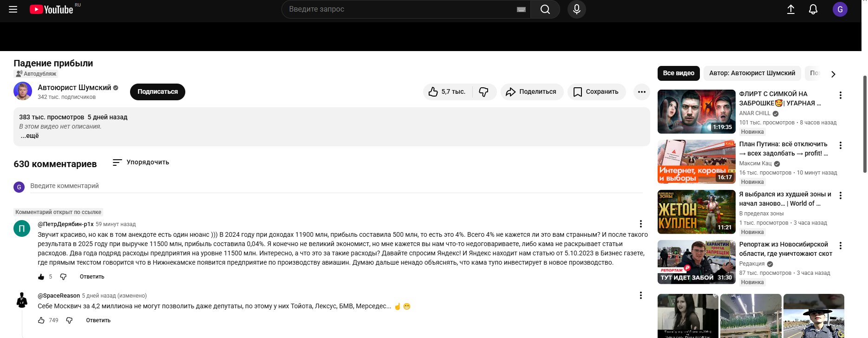Viewport: 868px width, 338px height.
Task: Click the magnifier search button
Action: (x=545, y=9)
